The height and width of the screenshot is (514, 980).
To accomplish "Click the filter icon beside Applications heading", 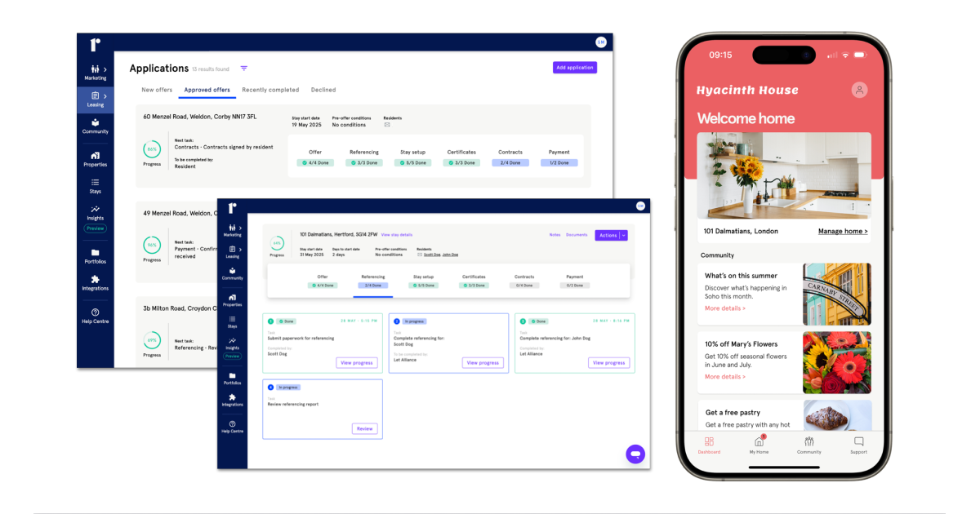I will (243, 69).
